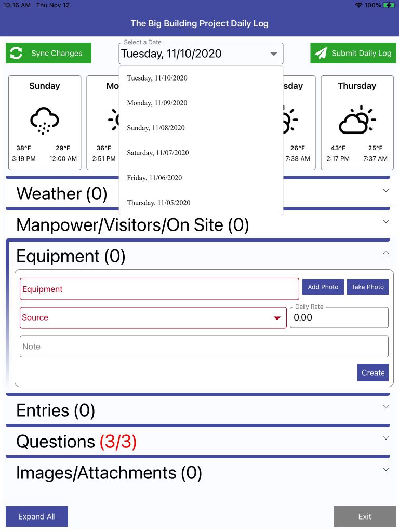Click the Images/Attachments (0) heading text
399x532 pixels.
109,473
